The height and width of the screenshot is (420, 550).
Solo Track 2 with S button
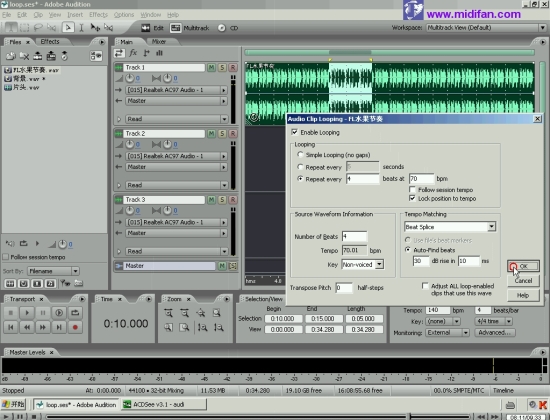pyautogui.click(x=222, y=134)
